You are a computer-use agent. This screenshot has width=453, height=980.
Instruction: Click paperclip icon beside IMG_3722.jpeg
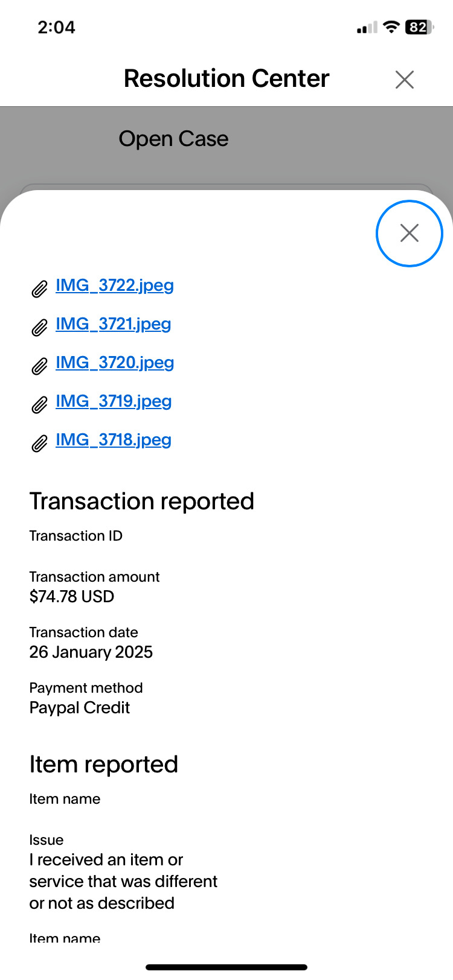(39, 289)
